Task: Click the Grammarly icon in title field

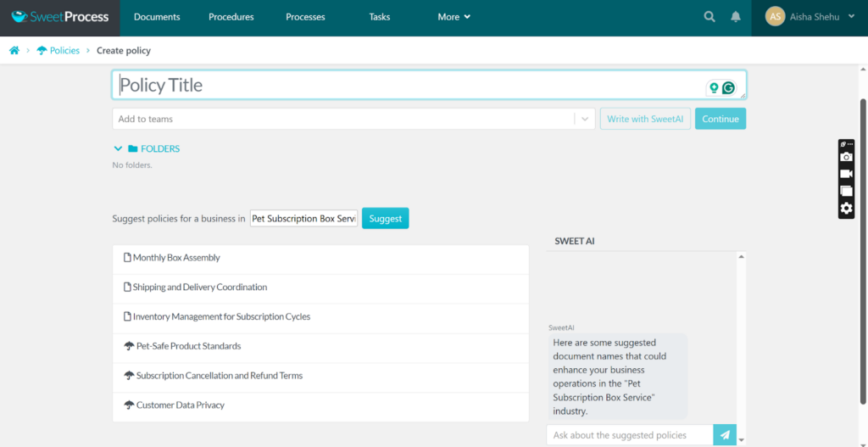Action: click(x=729, y=87)
